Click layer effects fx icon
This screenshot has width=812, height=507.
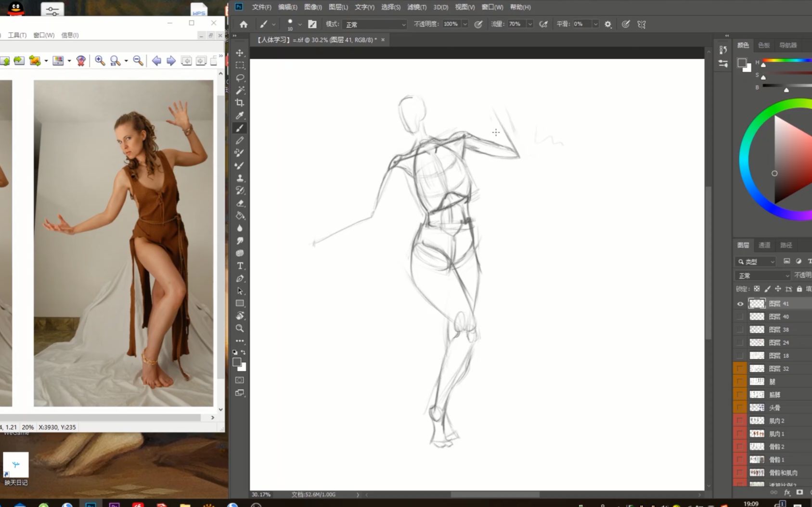click(x=787, y=493)
